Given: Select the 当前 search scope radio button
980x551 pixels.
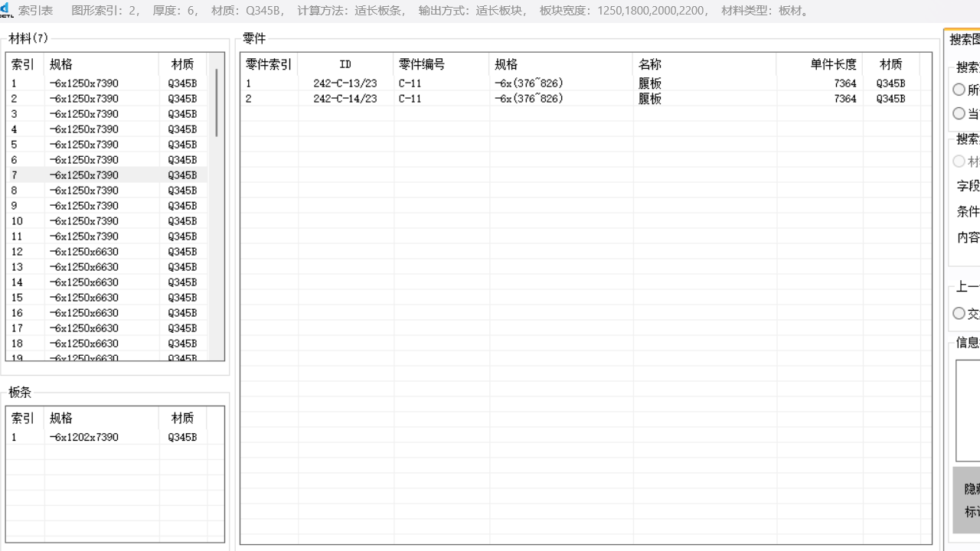Looking at the screenshot, I should pos(959,113).
